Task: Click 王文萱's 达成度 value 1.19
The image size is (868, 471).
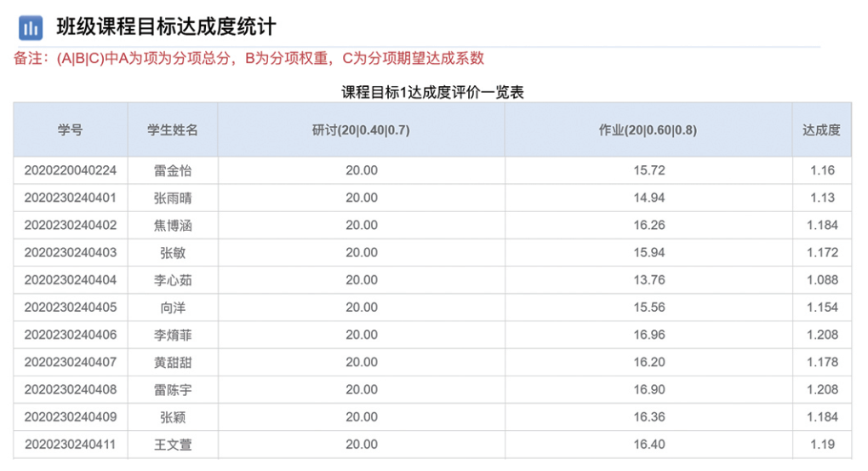Action: 822,444
